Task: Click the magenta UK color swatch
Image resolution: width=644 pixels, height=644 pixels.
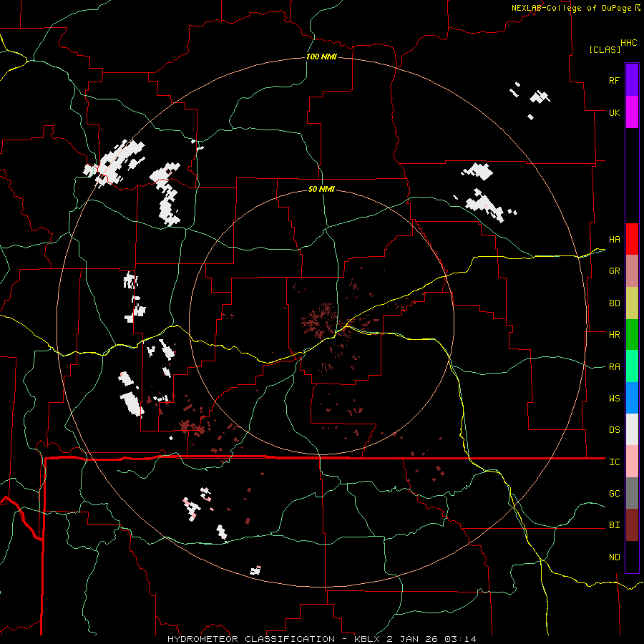Action: [x=632, y=112]
